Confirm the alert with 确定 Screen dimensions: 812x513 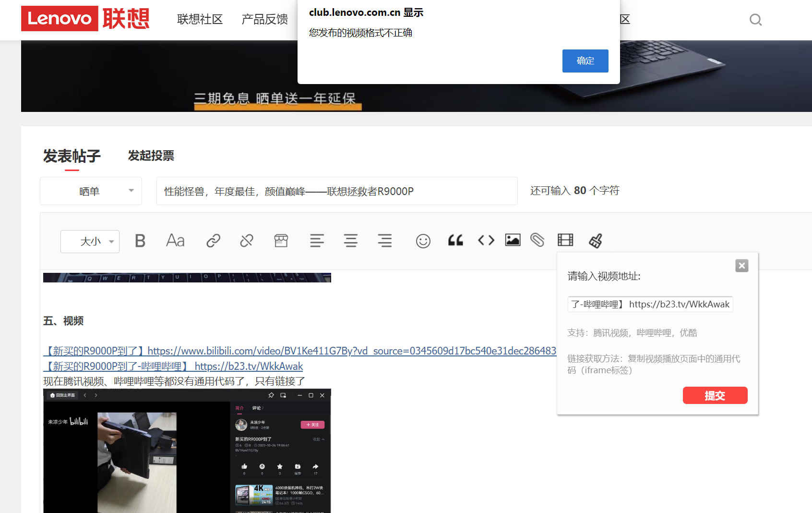click(x=585, y=61)
